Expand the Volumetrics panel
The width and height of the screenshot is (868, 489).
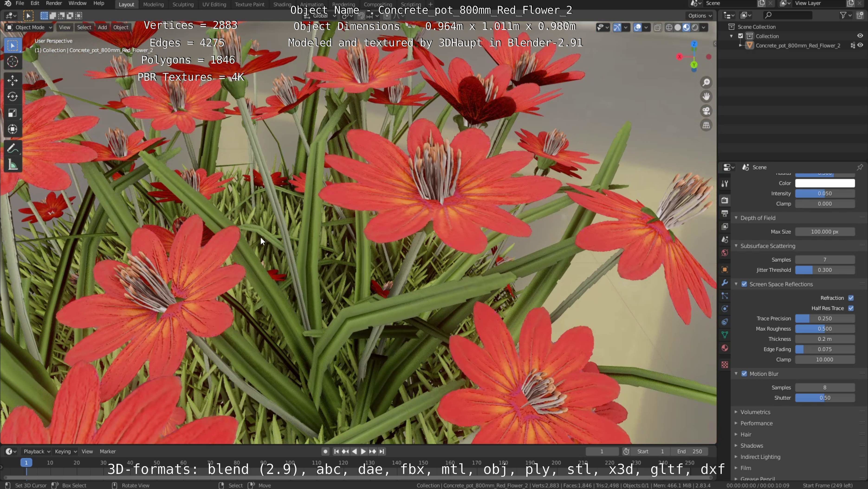click(x=755, y=412)
